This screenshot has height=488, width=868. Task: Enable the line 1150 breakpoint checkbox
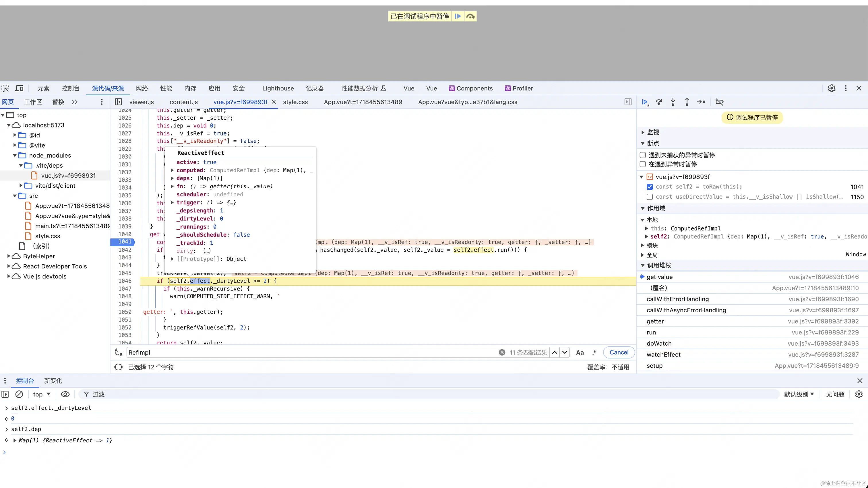point(650,197)
